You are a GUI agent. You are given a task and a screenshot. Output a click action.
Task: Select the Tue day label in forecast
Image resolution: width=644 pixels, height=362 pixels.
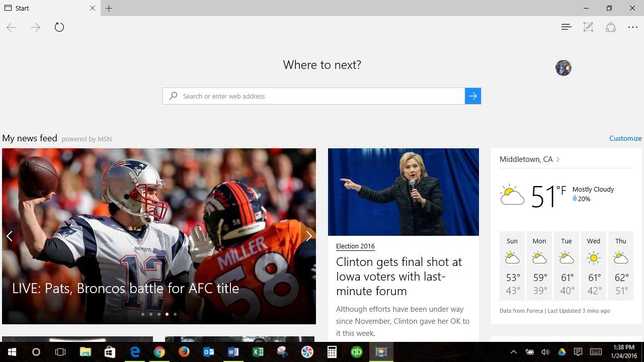(567, 241)
